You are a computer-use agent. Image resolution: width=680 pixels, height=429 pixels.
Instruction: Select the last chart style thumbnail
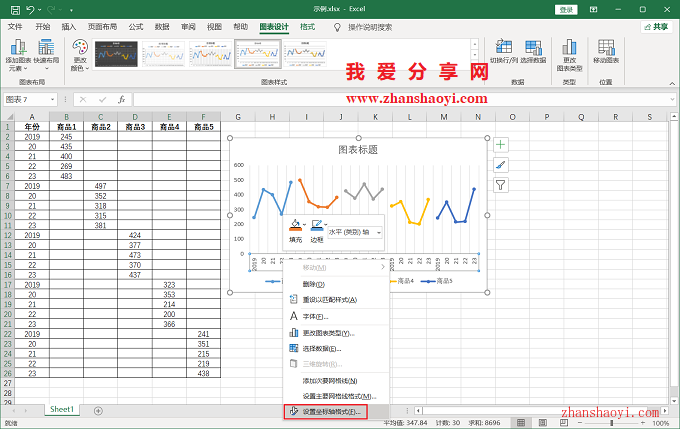coord(305,54)
